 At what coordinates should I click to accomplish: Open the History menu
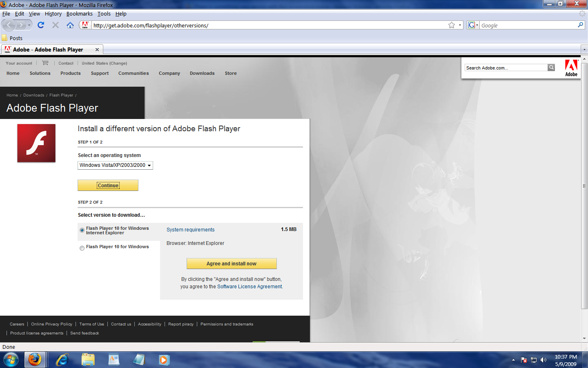pyautogui.click(x=53, y=13)
